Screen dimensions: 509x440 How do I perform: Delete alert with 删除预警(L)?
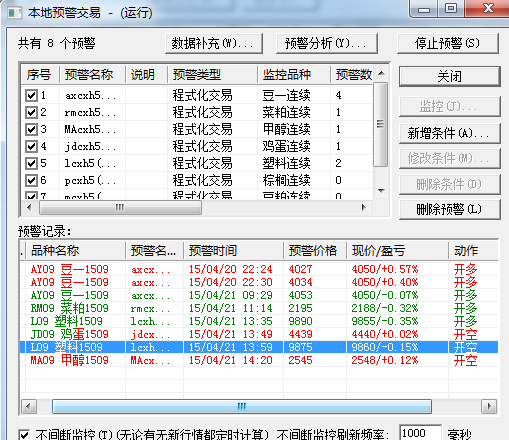point(450,209)
